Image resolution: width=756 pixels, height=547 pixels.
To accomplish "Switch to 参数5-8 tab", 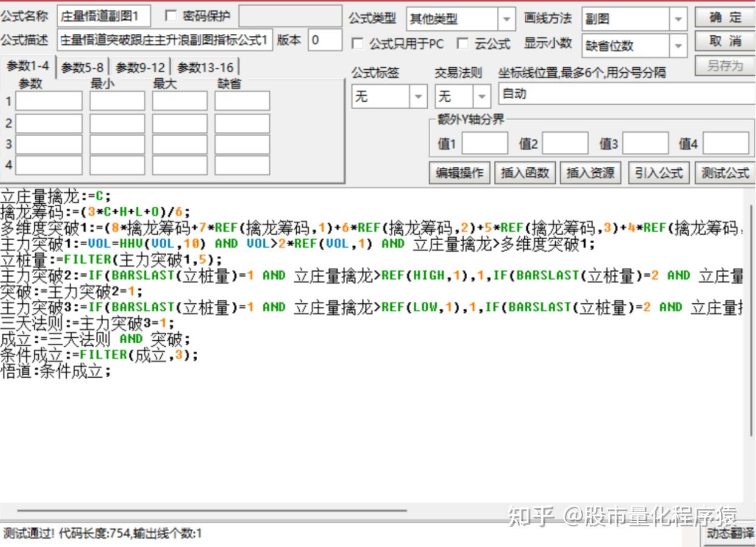I will coord(83,67).
